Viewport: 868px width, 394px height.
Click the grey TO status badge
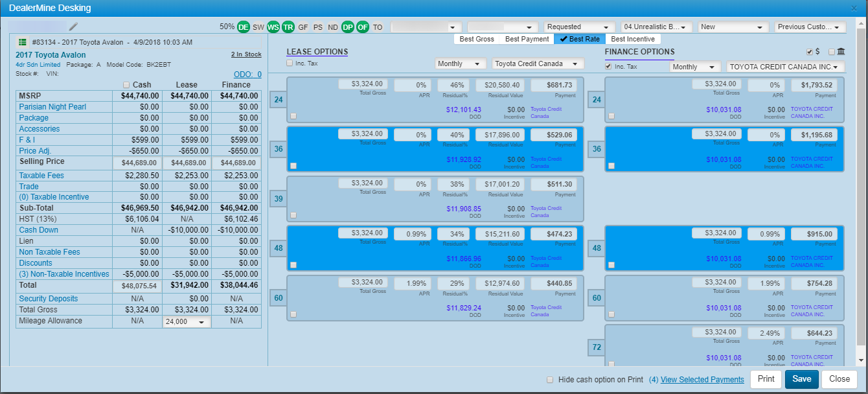pos(378,27)
